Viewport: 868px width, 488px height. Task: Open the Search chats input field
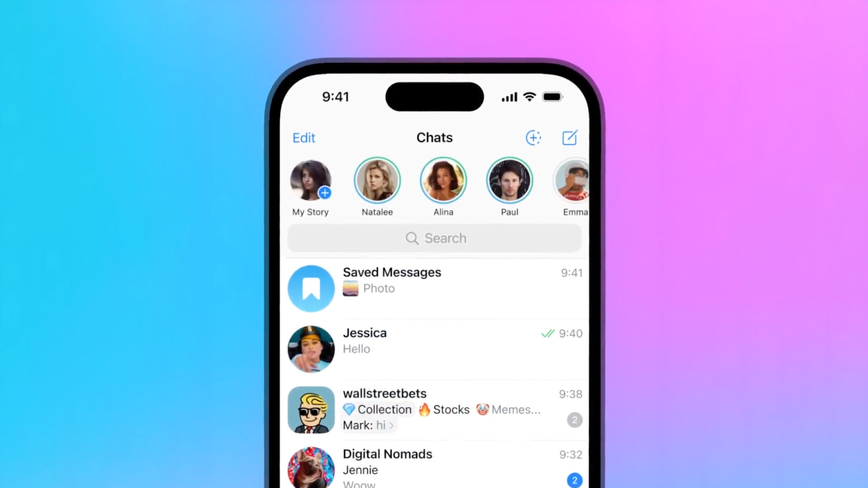click(434, 238)
